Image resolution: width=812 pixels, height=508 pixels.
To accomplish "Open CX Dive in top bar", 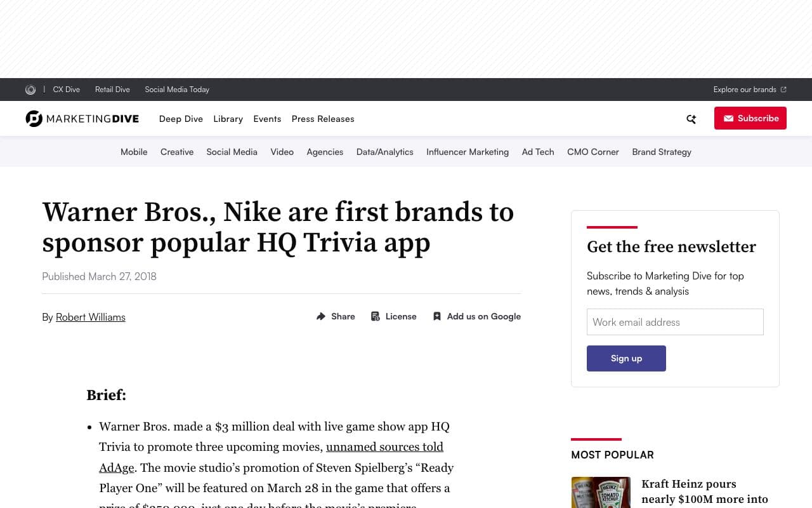I will tap(67, 90).
